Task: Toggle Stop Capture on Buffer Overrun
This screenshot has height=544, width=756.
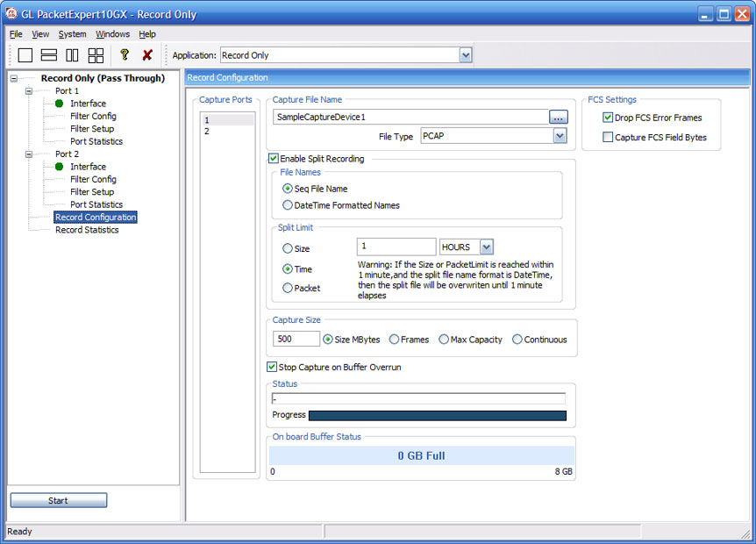Action: coord(272,367)
